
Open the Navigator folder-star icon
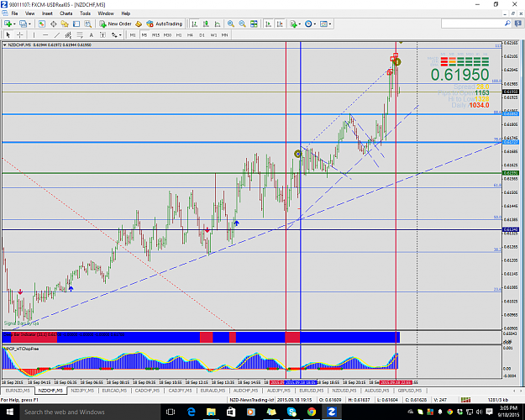[x=65, y=24]
